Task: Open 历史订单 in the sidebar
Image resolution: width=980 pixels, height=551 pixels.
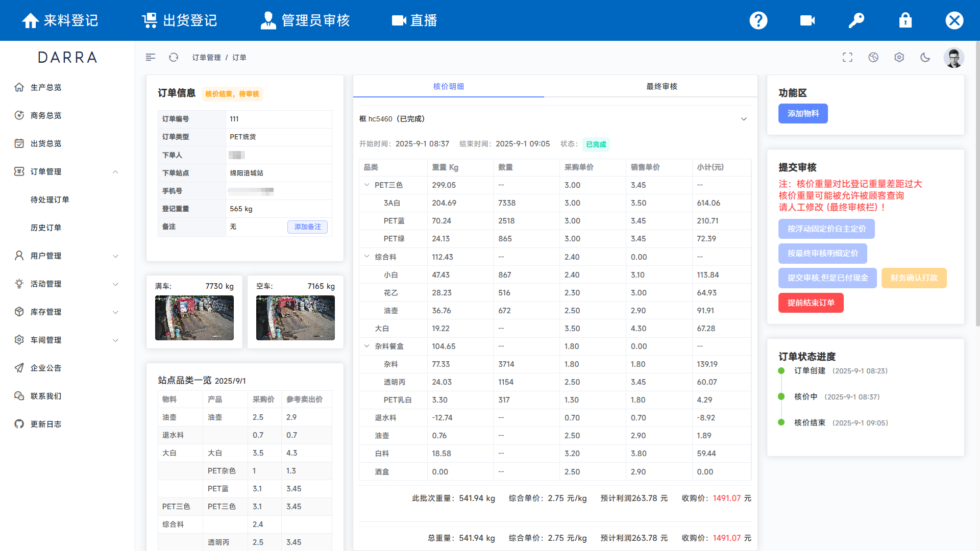Action: 46,228
